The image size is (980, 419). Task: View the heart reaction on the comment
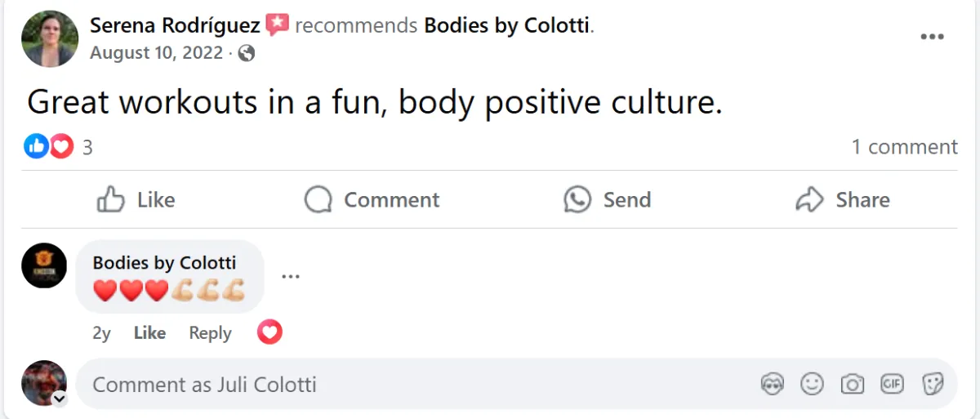269,332
